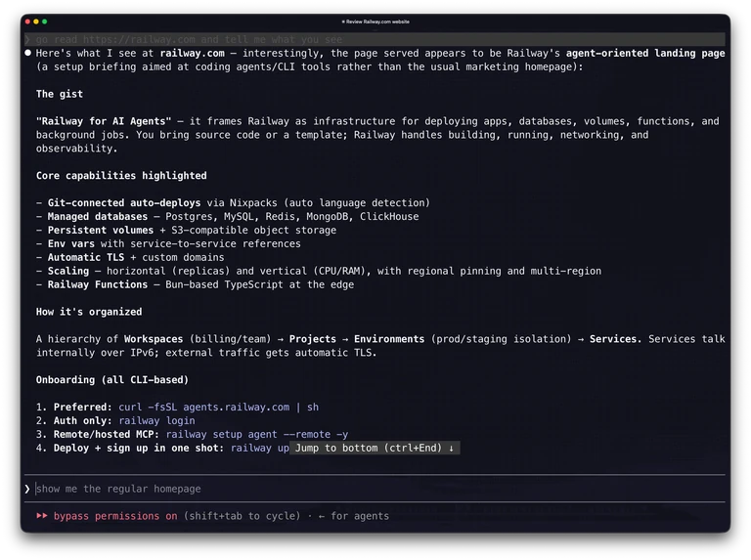Click the double-arrow bypass permissions icon
The image size is (751, 560).
42,516
